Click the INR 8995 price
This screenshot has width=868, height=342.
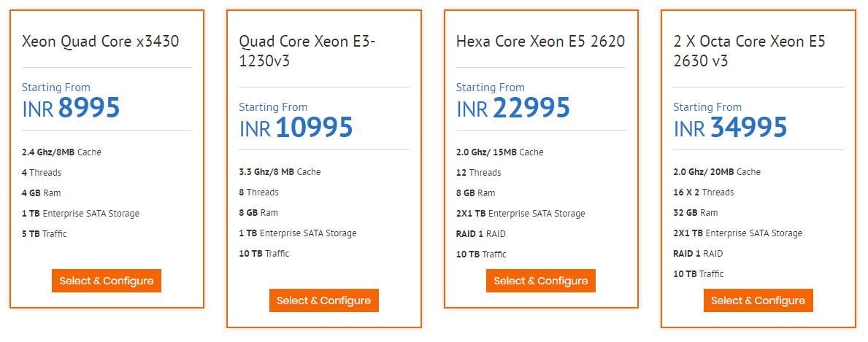coord(71,108)
